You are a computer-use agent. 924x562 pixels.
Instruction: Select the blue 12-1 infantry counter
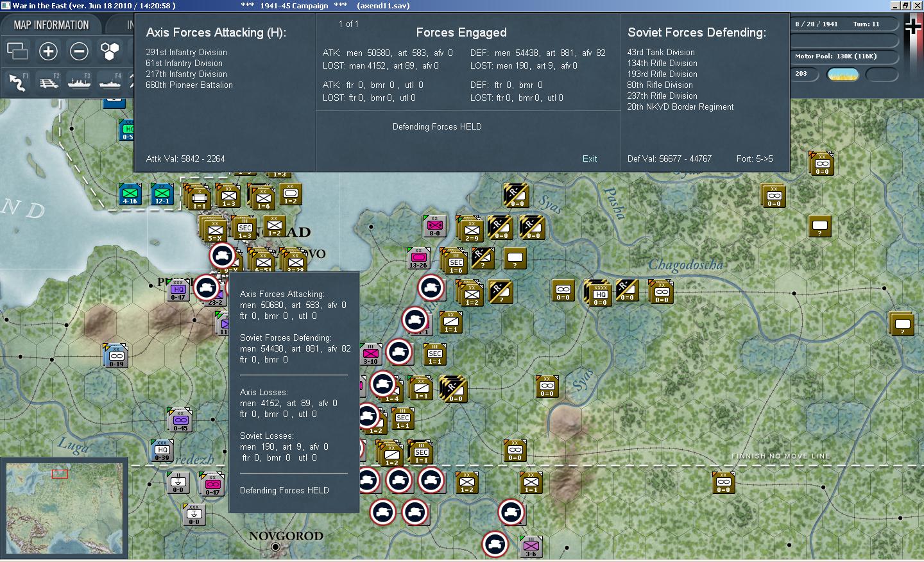[x=162, y=194]
